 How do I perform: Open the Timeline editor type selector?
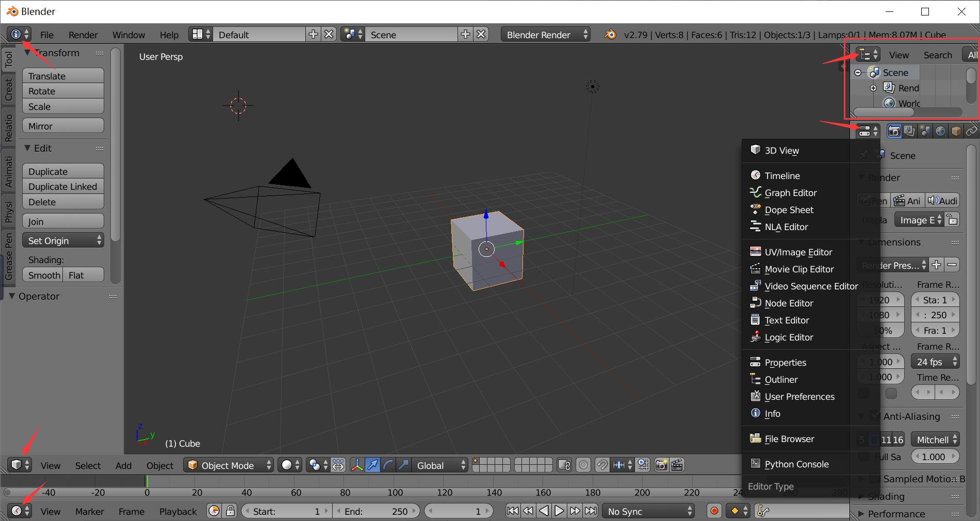pos(19,511)
